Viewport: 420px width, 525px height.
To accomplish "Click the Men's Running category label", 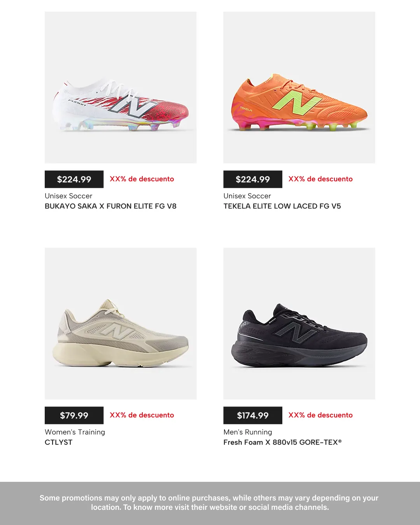I will [248, 432].
